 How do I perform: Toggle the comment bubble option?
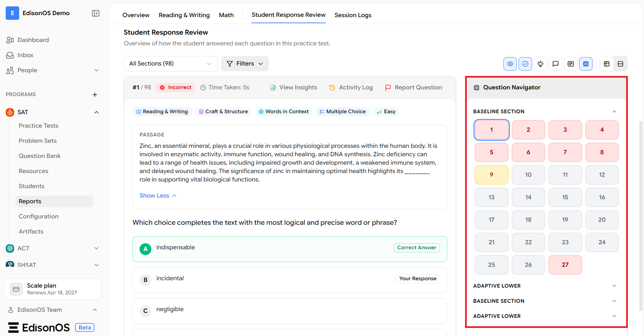tap(556, 64)
